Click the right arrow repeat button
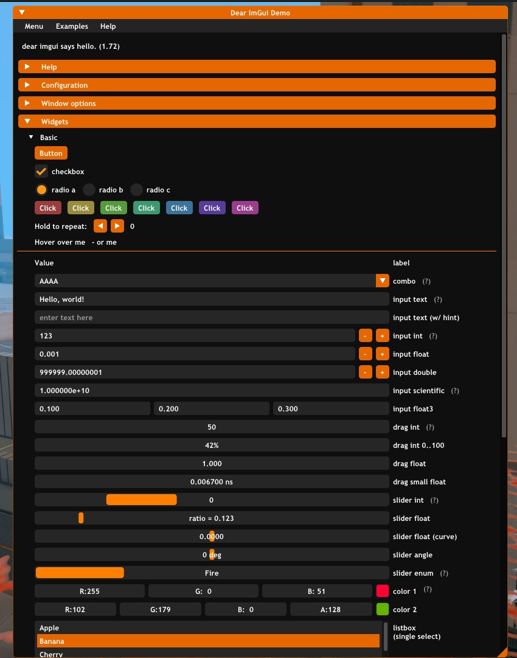 click(x=117, y=226)
